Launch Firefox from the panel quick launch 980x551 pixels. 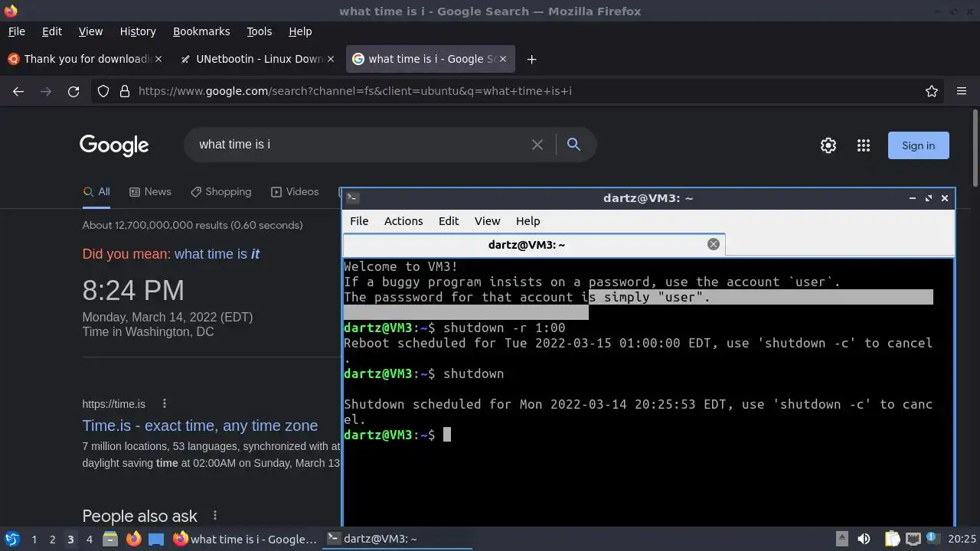(x=133, y=539)
